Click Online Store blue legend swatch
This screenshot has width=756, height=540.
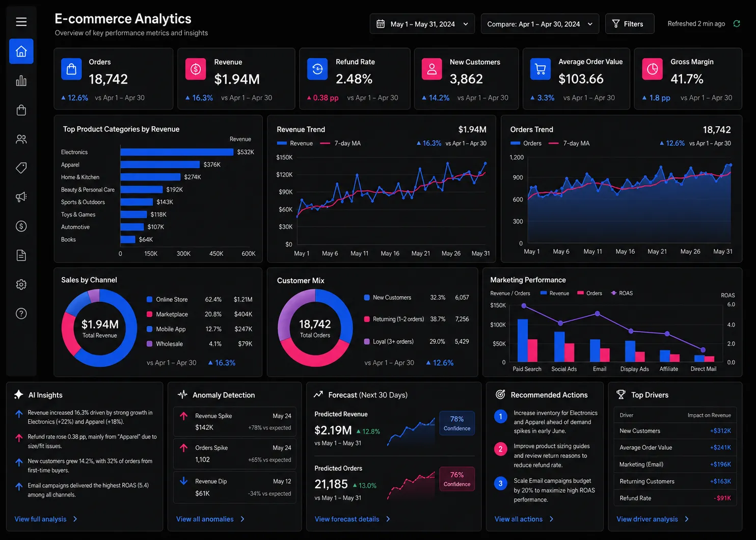149,300
